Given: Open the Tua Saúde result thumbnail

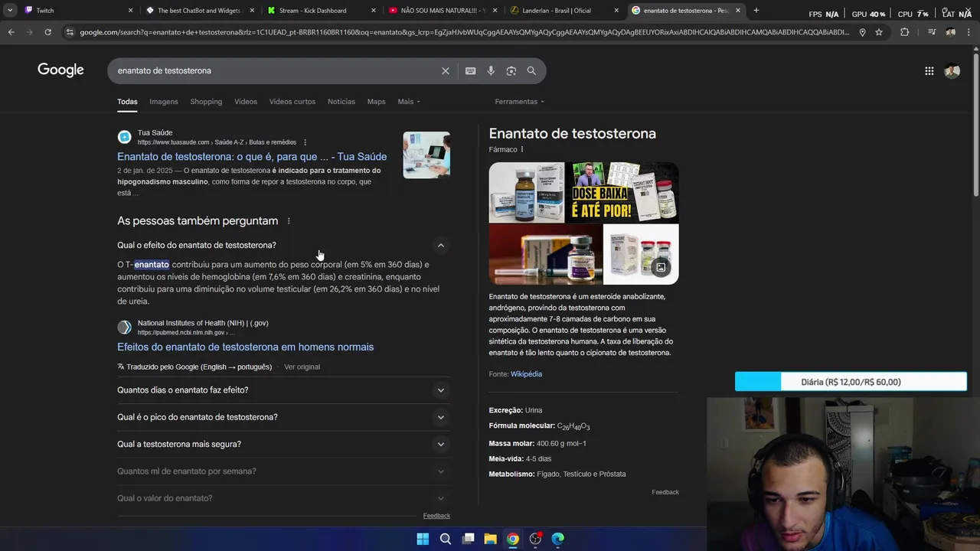Looking at the screenshot, I should (x=426, y=155).
